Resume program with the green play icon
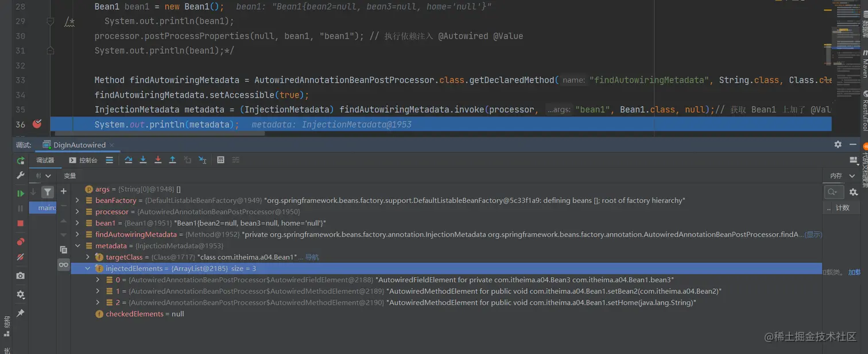This screenshot has width=868, height=354. pos(21,194)
